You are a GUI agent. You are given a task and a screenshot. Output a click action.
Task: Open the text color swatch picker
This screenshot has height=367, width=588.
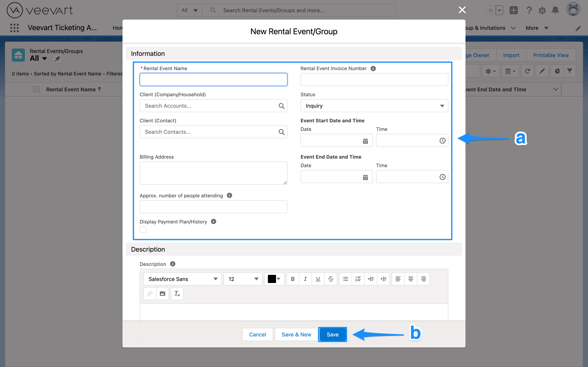(274, 279)
